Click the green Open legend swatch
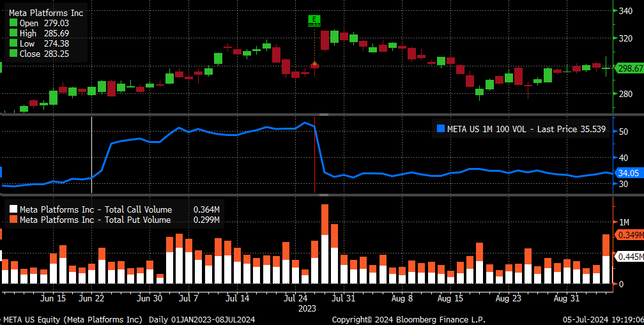The image size is (644, 325). tap(13, 24)
